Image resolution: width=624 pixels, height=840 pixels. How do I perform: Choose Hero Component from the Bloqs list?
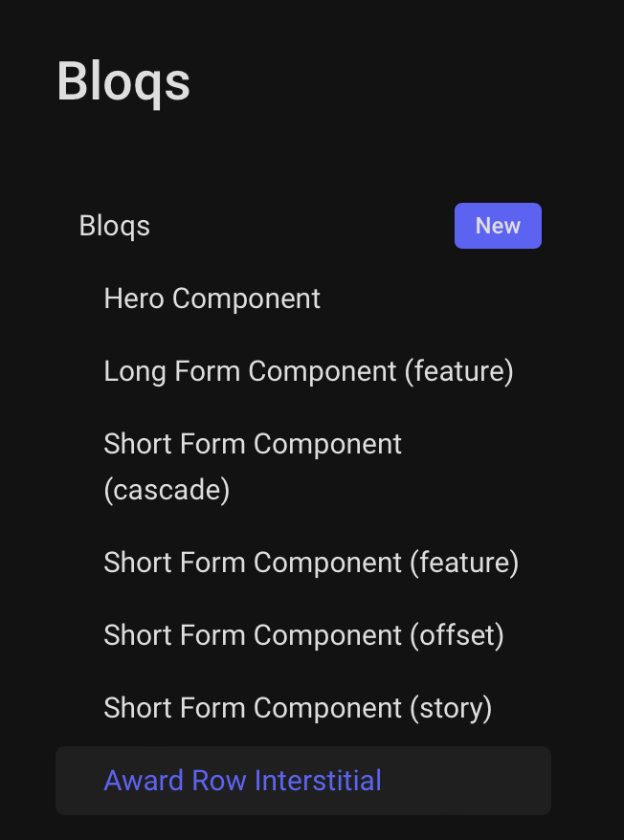(212, 298)
